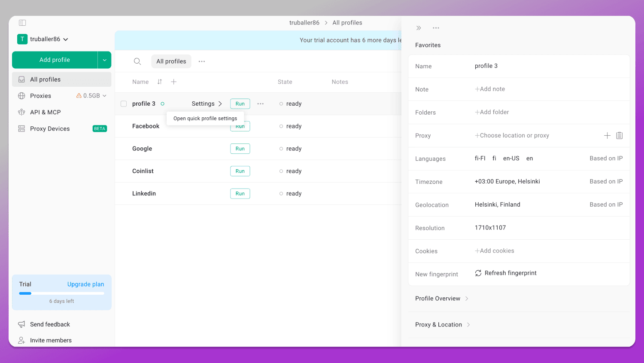Click the Upgrade plan link
This screenshot has height=363, width=644.
pos(85,284)
